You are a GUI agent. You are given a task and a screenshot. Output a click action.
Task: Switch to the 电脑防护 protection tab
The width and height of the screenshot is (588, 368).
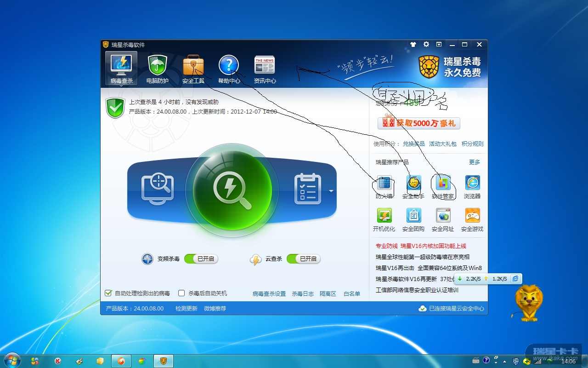click(158, 69)
